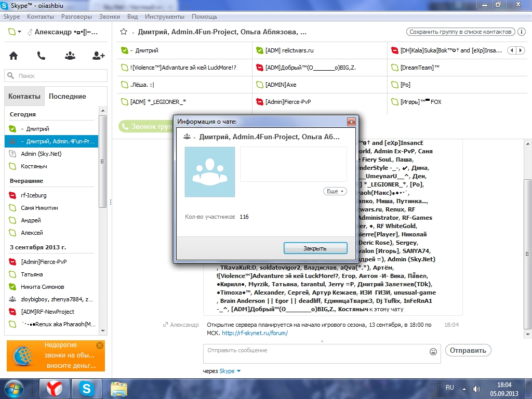Launch Yandex browser from taskbar
Image resolution: width=532 pixels, height=399 pixels.
click(x=55, y=389)
